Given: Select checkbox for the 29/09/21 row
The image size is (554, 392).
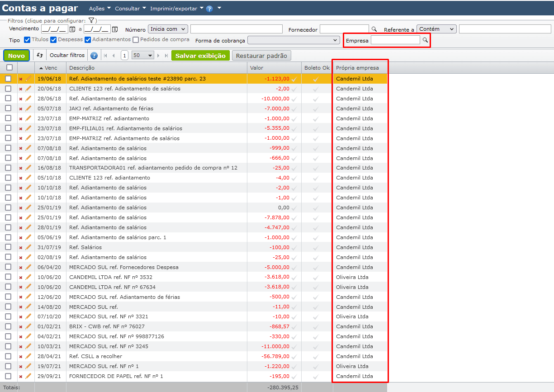Looking at the screenshot, I should 8,376.
